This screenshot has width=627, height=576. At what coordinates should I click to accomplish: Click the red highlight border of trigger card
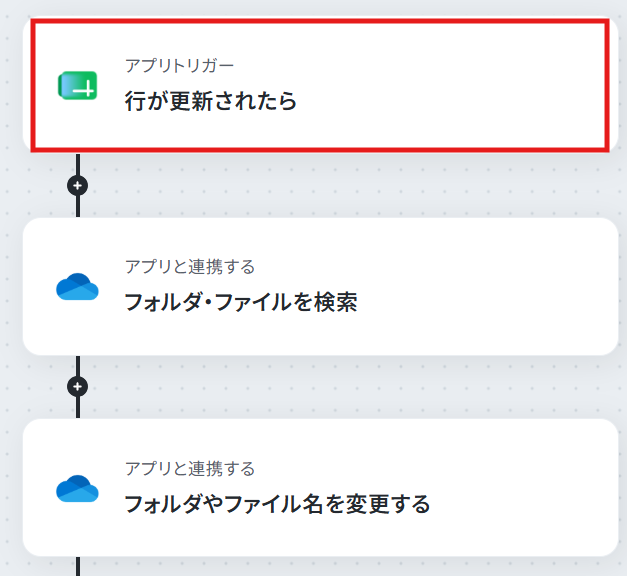pos(320,21)
